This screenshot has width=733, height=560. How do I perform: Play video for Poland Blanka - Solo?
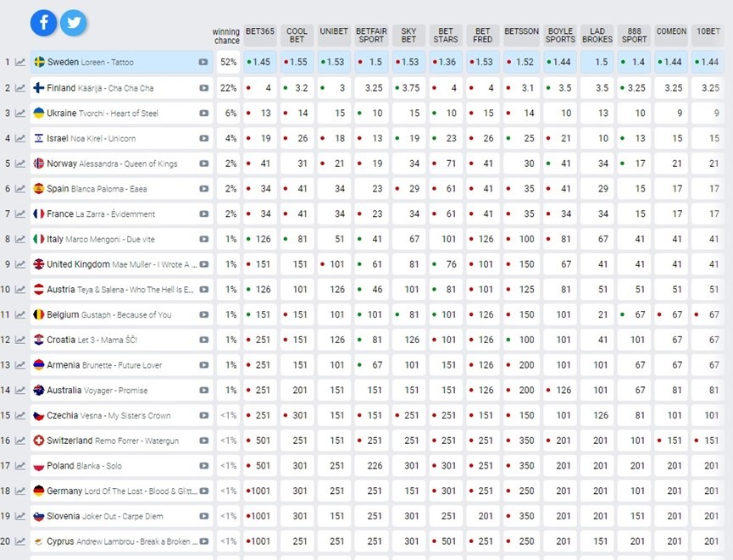click(x=203, y=466)
